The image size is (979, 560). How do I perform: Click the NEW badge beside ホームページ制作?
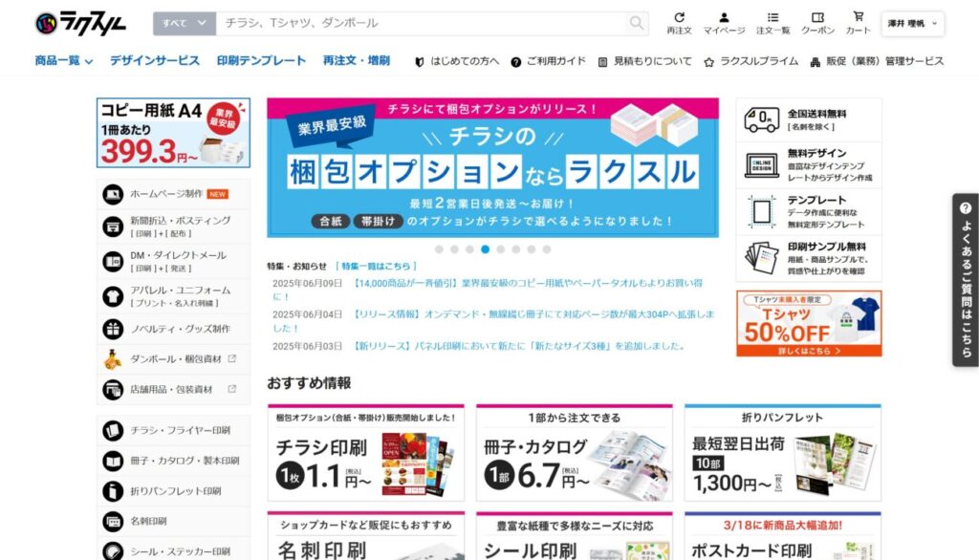coord(217,194)
